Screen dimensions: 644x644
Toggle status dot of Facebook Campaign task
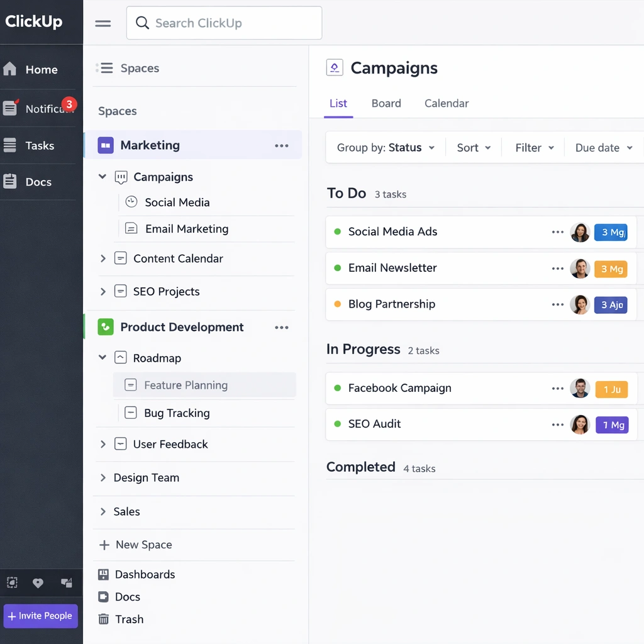point(338,389)
